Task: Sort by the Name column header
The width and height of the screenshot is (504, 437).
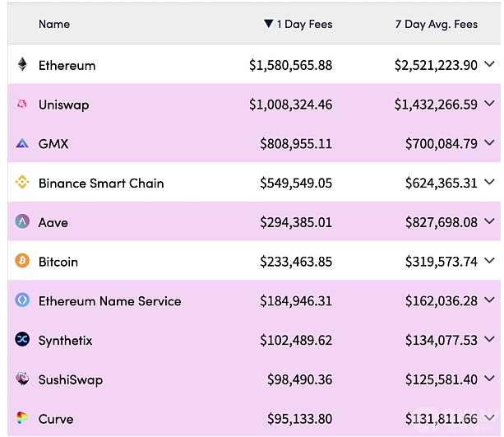Action: click(54, 24)
